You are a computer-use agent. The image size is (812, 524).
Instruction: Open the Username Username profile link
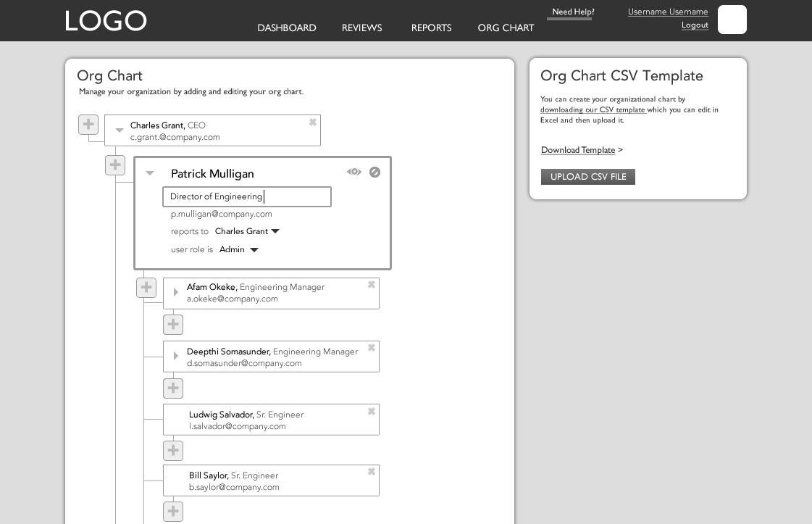[668, 12]
